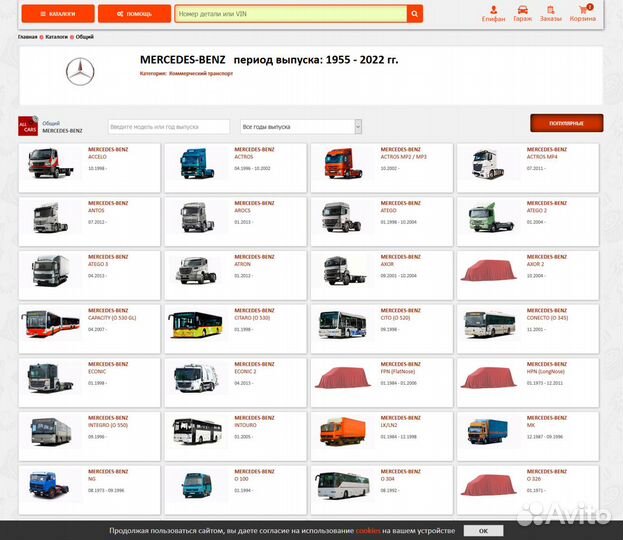Open the Каталоги menu button
This screenshot has height=540, width=623.
(x=58, y=14)
